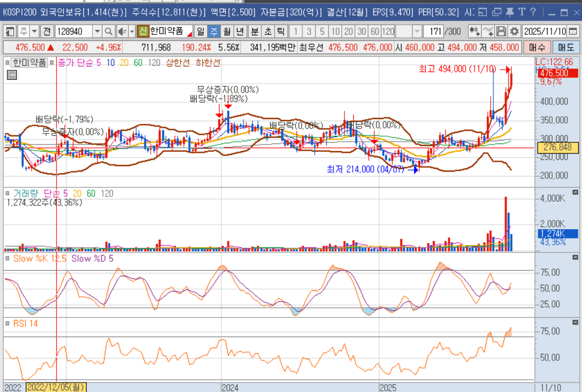Select the 3 interval button in toolbar
Viewport: 582px width, 392px height.
309,32
